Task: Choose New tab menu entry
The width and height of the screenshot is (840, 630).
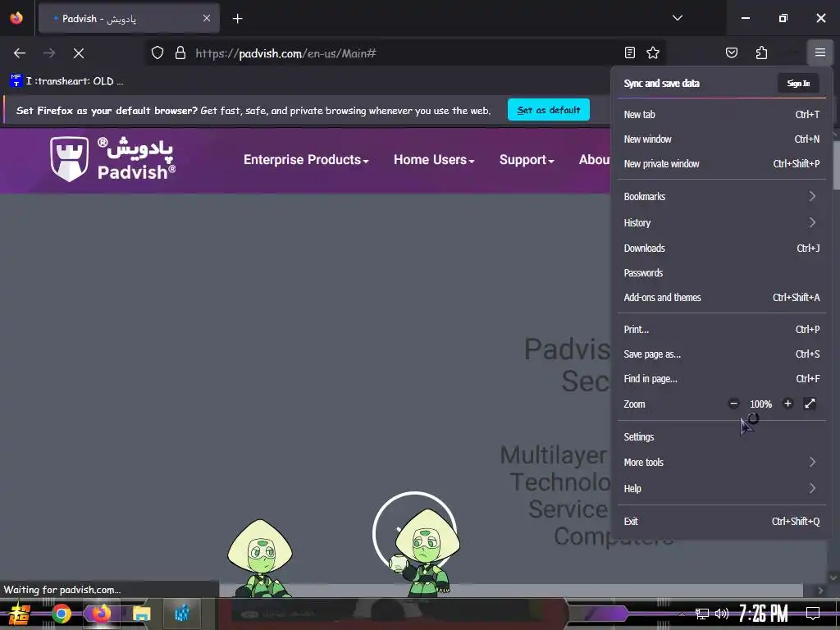Action: pyautogui.click(x=721, y=114)
